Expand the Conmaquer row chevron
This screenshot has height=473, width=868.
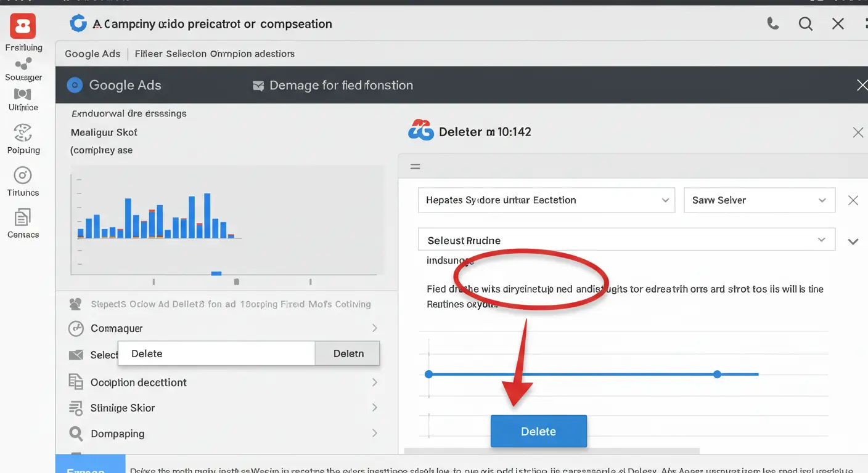pos(375,328)
